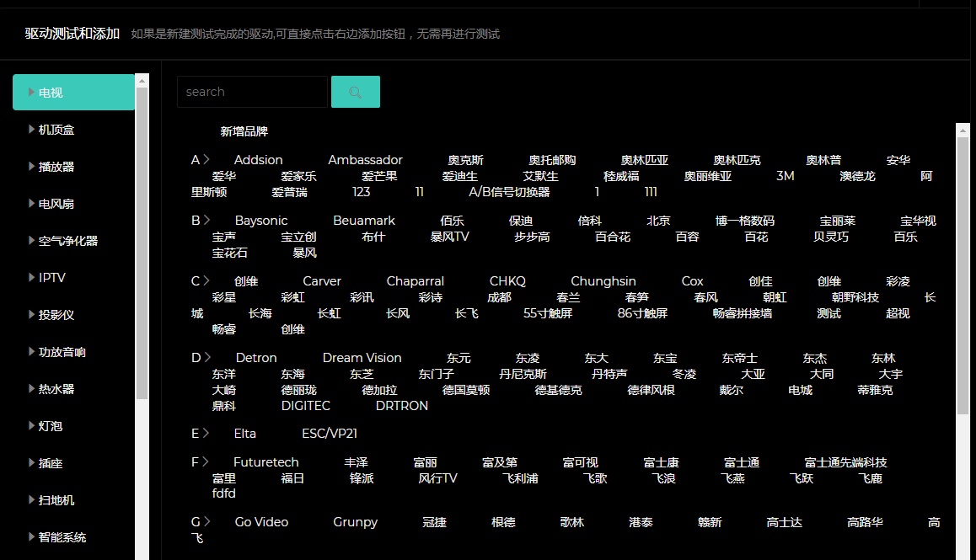Click the sidebar scrollbar up arrow

tap(142, 80)
